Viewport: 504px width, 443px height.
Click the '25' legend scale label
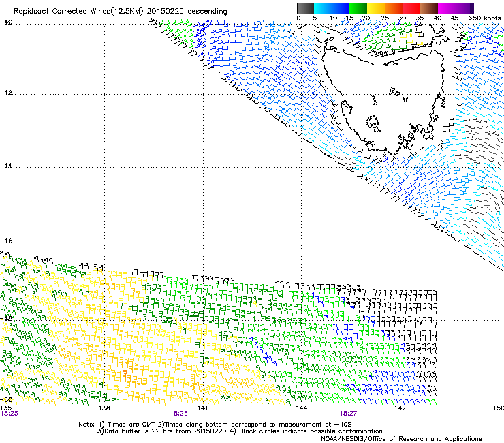pos(385,18)
